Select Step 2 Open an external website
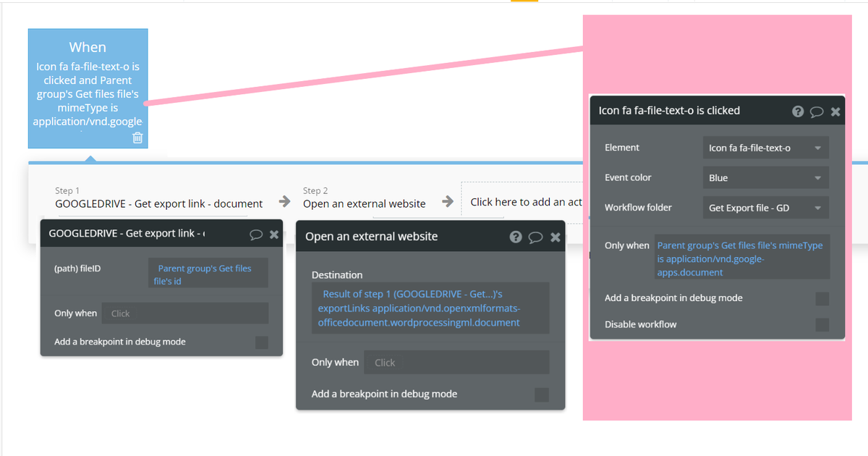Image resolution: width=868 pixels, height=456 pixels. pyautogui.click(x=365, y=198)
